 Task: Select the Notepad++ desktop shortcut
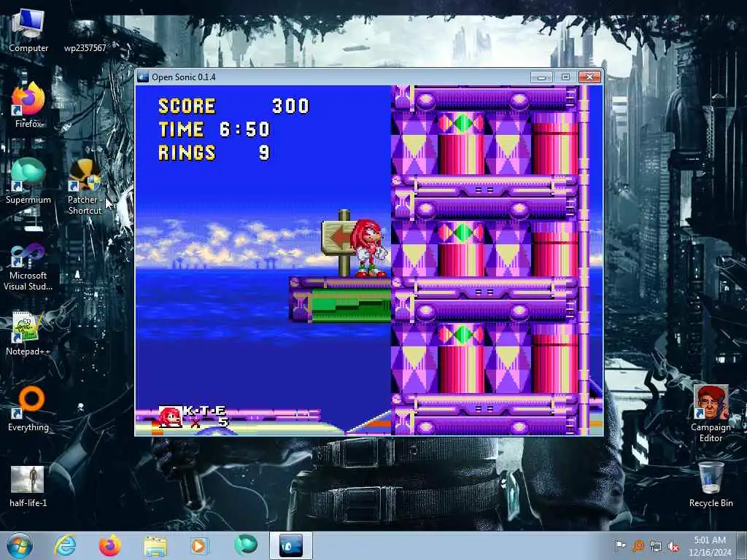pos(28,333)
